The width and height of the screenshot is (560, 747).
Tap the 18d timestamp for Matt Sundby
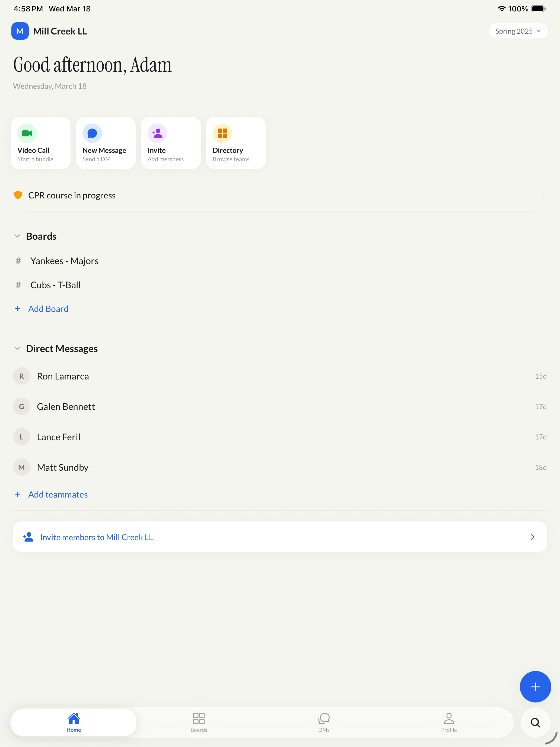[540, 467]
